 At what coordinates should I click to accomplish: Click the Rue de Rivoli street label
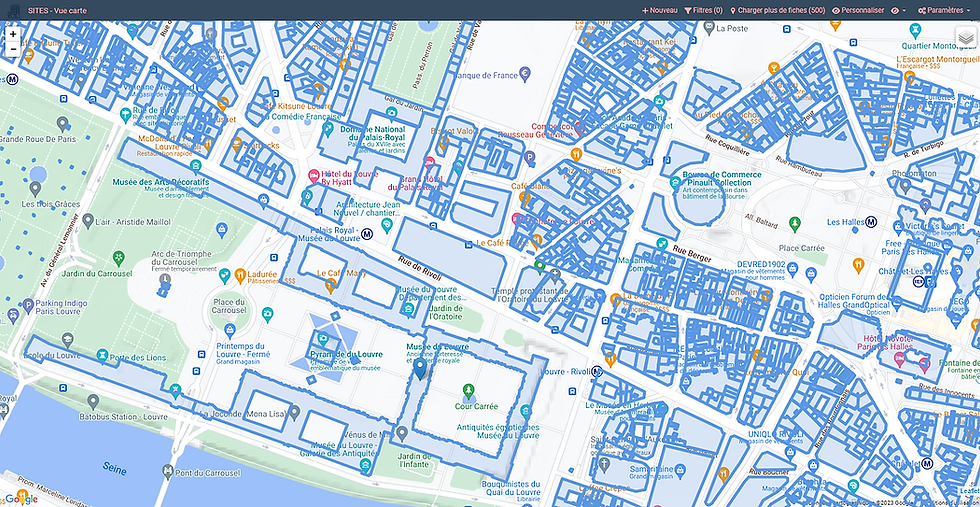point(420,268)
